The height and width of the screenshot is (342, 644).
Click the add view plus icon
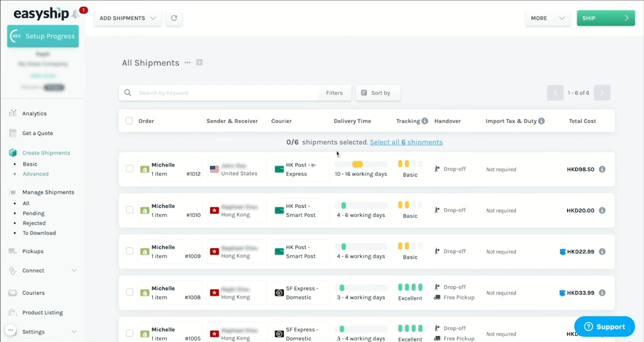tap(199, 63)
